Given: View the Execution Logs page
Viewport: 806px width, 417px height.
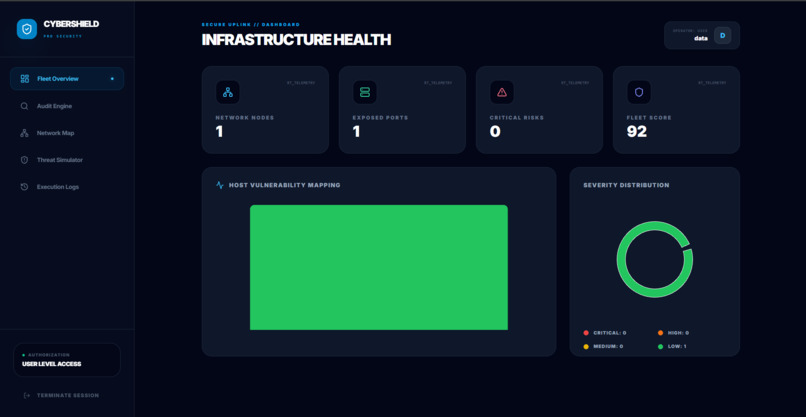Looking at the screenshot, I should tap(67, 187).
